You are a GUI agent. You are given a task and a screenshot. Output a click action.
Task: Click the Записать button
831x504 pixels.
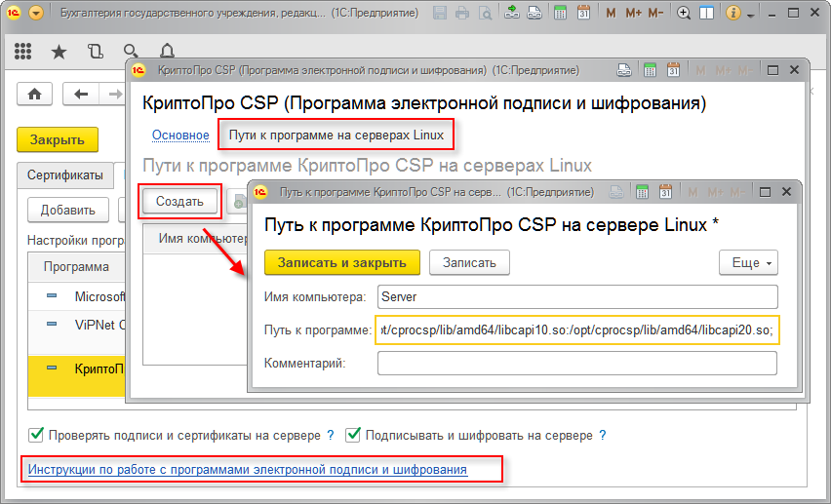pos(469,263)
